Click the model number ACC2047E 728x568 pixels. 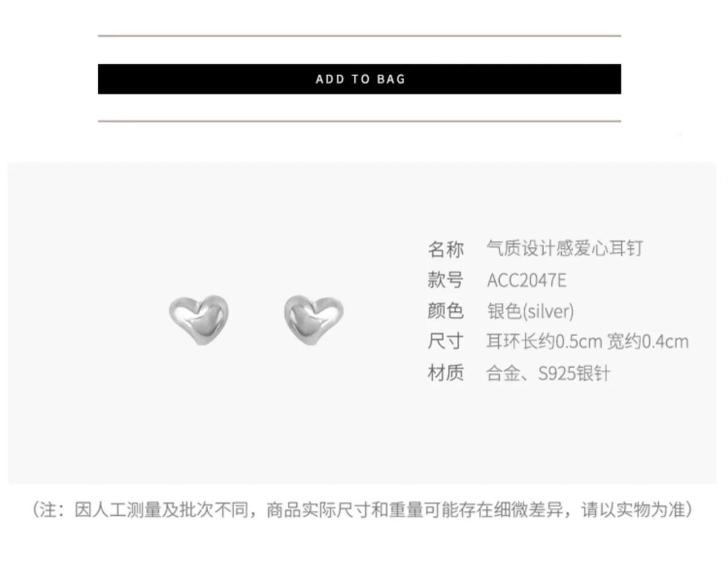[527, 280]
